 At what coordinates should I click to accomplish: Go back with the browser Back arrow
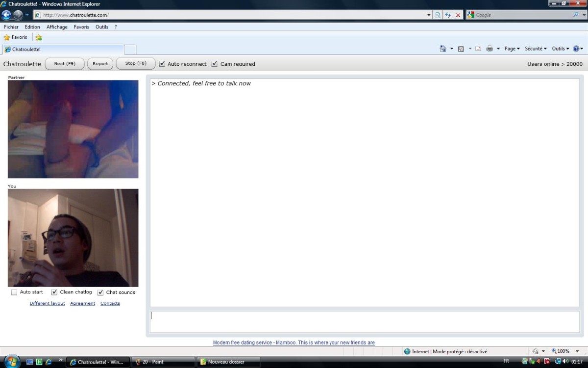7,15
